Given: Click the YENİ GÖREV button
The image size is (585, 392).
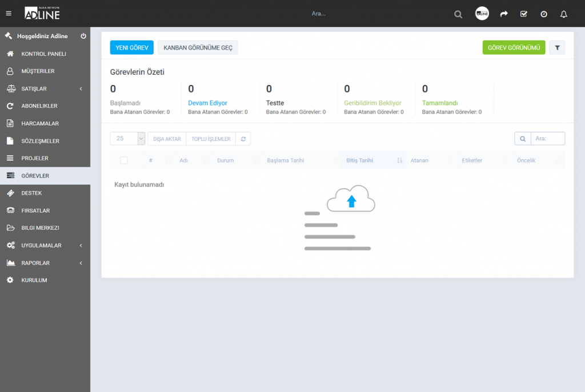Looking at the screenshot, I should [131, 48].
